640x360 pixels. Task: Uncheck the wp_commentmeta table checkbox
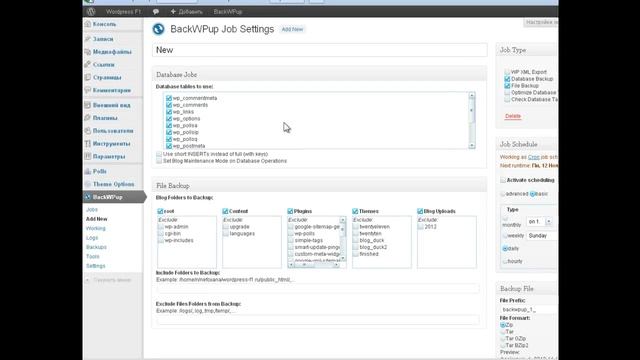pos(169,98)
